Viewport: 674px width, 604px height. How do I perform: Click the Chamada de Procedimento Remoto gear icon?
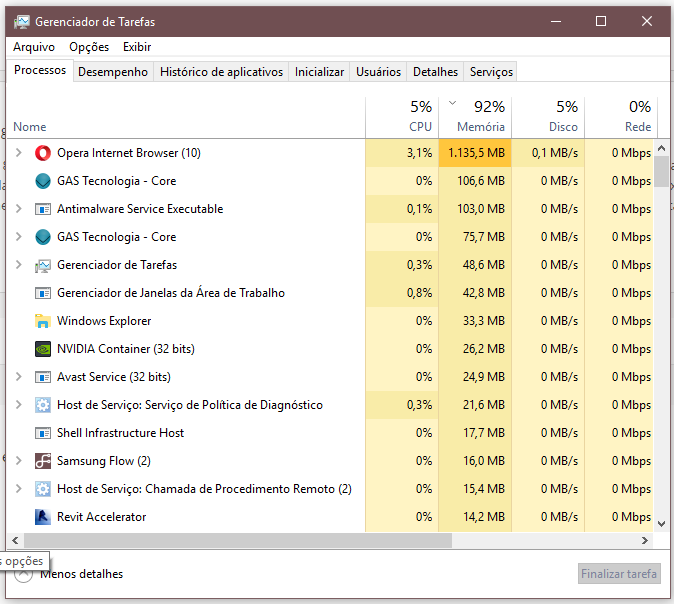click(x=43, y=489)
